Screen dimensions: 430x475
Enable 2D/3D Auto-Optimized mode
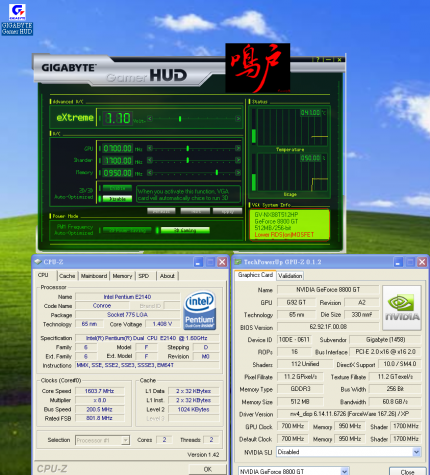(117, 188)
